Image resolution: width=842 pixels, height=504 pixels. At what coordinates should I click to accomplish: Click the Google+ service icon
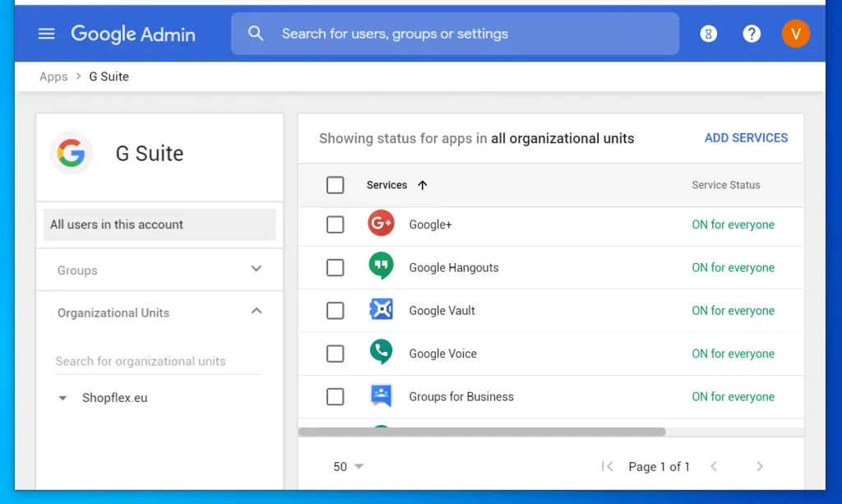click(x=381, y=224)
